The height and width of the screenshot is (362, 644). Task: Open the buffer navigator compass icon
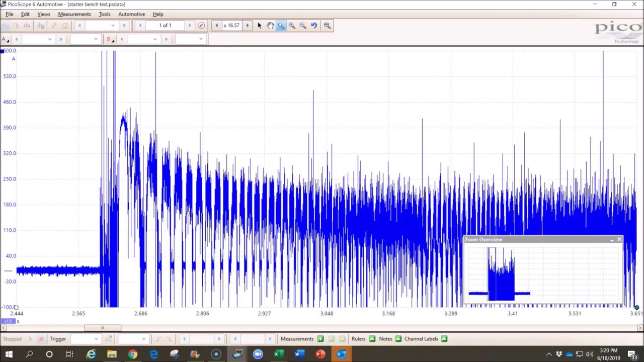coord(201,25)
